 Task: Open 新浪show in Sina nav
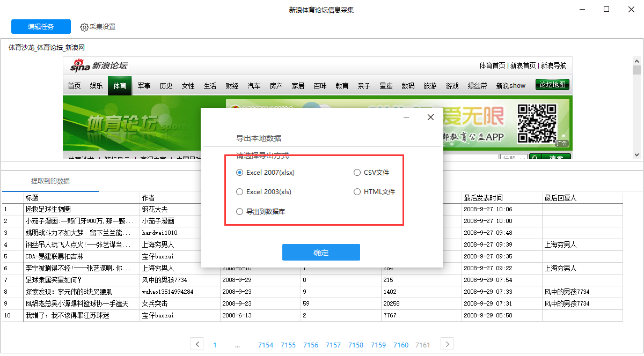tap(510, 86)
